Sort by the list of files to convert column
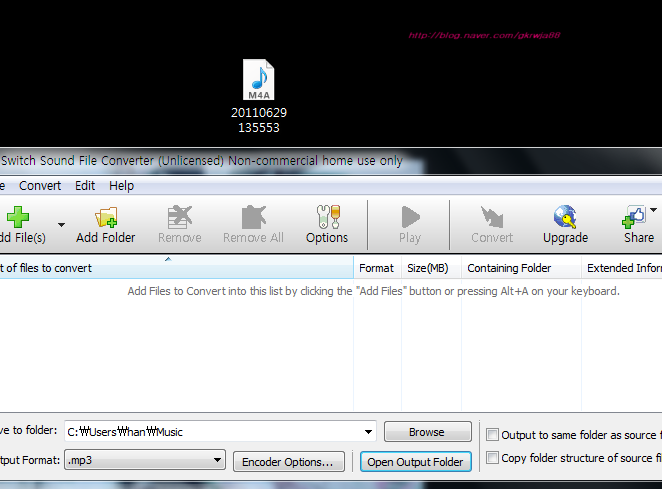The height and width of the screenshot is (489, 662). click(176, 268)
